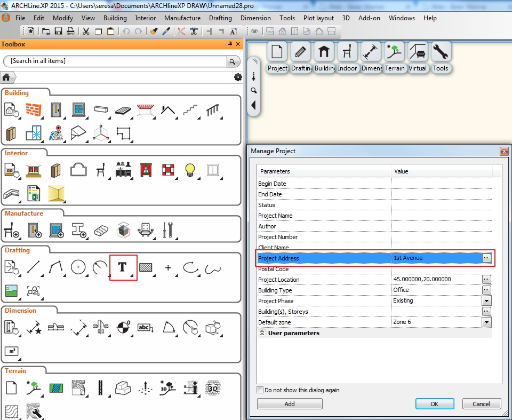Click the Cut scissors icon in toolbar
This screenshot has width=512, height=420.
(86, 31)
